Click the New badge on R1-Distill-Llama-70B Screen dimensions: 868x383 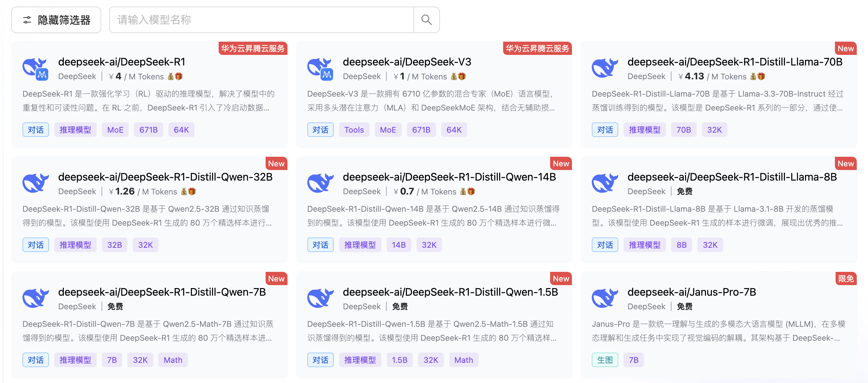click(x=846, y=49)
